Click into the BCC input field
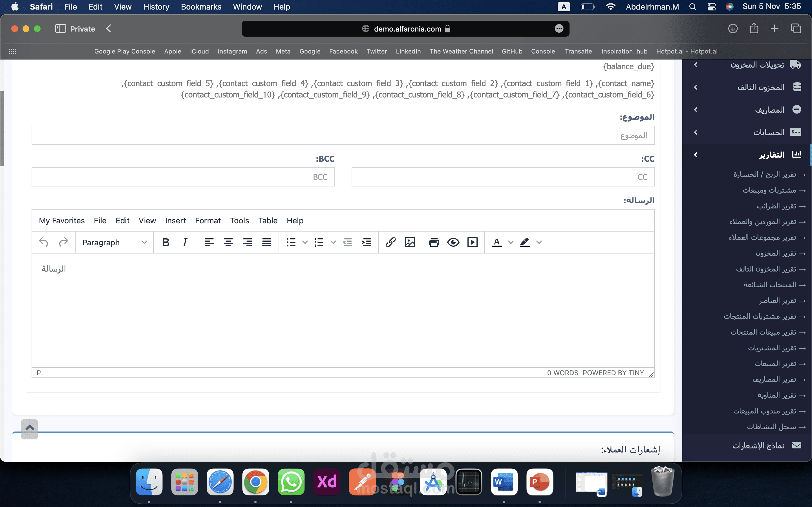812x507 pixels. pyautogui.click(x=183, y=177)
